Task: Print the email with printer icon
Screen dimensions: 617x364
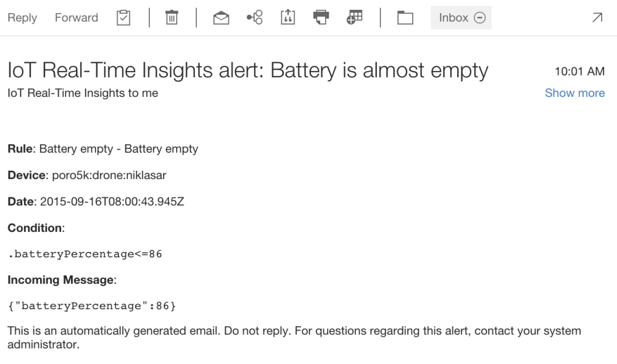Action: point(321,17)
